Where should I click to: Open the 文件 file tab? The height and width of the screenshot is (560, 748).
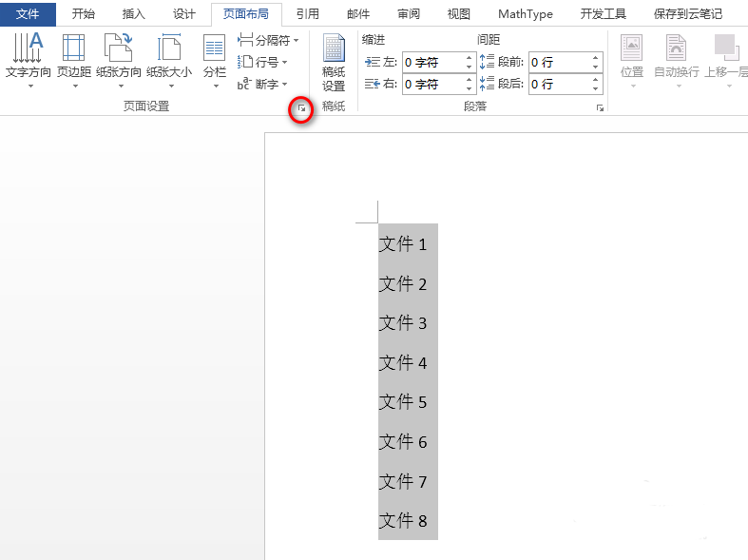[28, 14]
